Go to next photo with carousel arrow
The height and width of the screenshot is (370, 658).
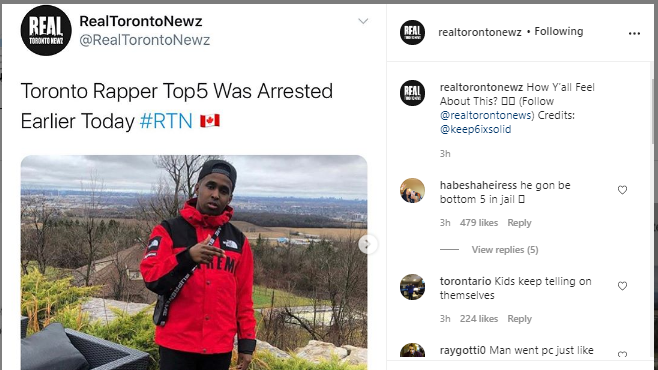click(x=367, y=244)
